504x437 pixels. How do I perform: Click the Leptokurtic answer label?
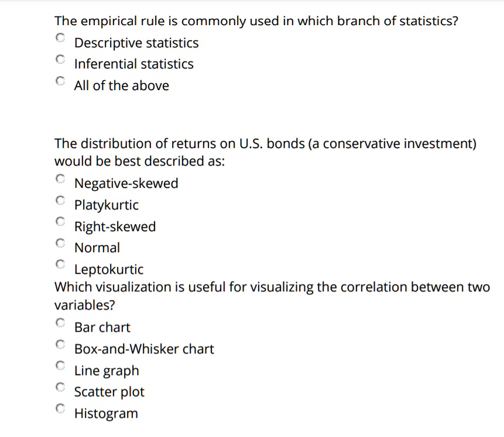pos(109,270)
